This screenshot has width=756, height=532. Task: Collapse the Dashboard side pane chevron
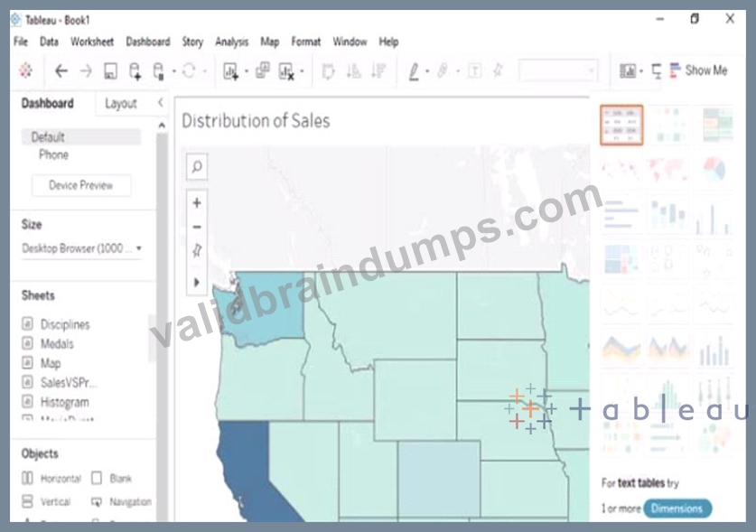[161, 102]
